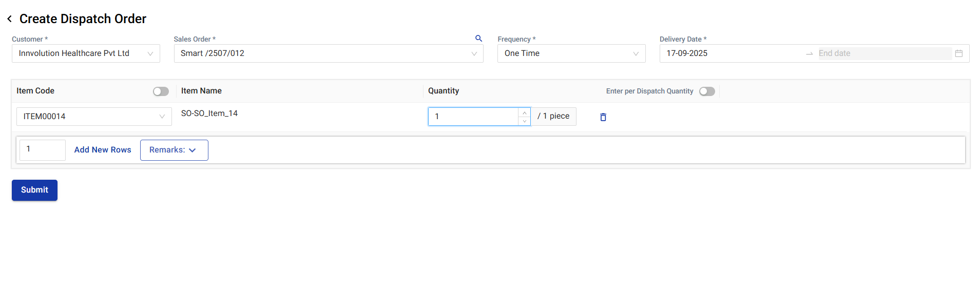The image size is (980, 285).
Task: Click the back arrow beside Create Dispatch Order
Action: (10, 19)
